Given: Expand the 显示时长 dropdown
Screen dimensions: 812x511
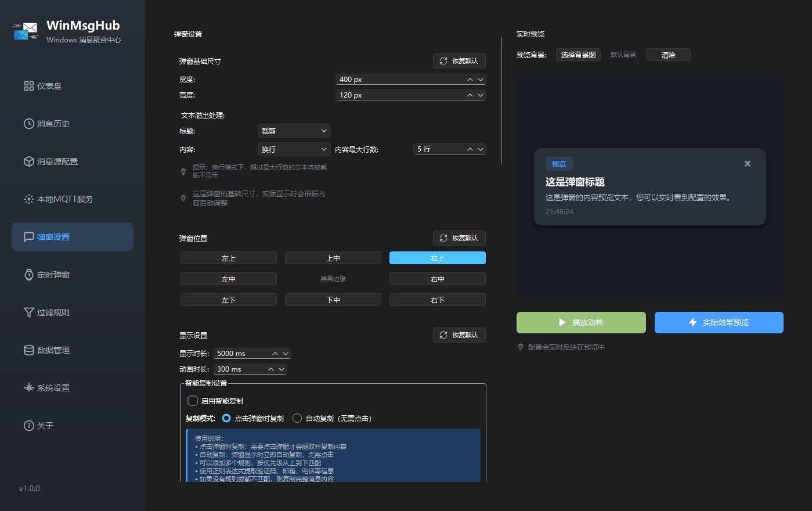Looking at the screenshot, I should tap(285, 353).
